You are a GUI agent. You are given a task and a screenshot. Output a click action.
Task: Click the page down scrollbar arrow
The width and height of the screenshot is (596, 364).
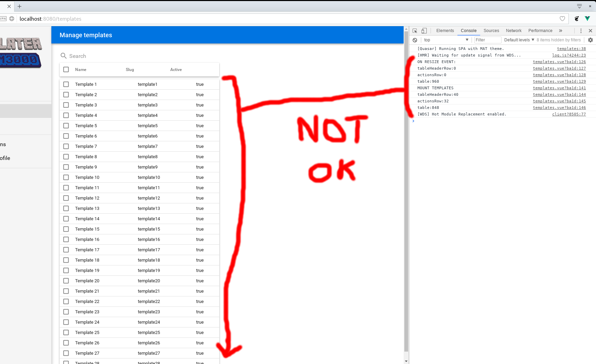pyautogui.click(x=406, y=361)
